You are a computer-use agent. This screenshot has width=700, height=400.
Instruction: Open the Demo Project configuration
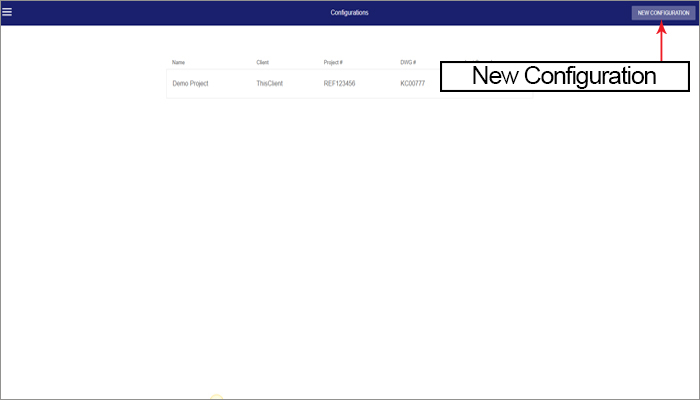tap(190, 83)
